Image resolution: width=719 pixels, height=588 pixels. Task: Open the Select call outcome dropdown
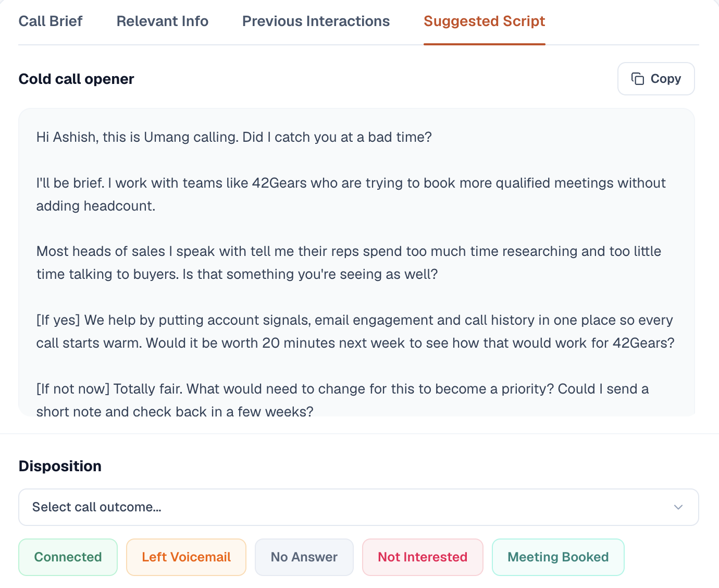[x=358, y=507]
